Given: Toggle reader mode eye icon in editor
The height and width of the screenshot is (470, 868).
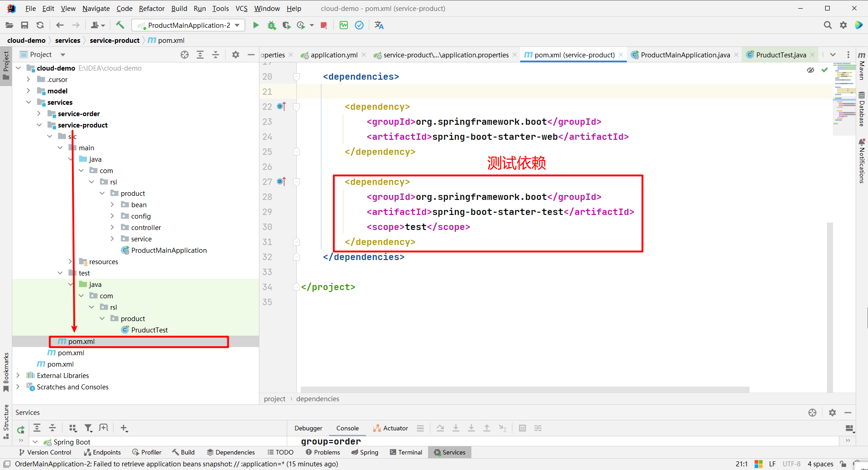Looking at the screenshot, I should (811, 70).
